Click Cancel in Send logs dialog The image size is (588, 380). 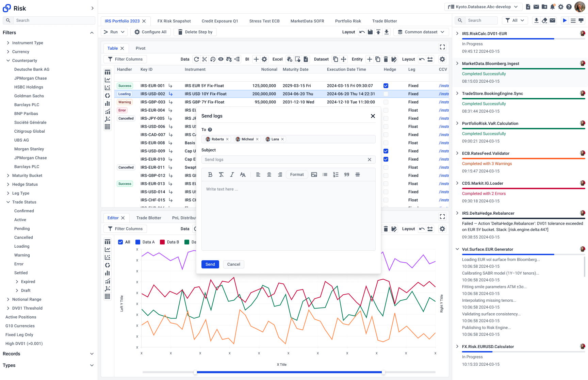(234, 264)
